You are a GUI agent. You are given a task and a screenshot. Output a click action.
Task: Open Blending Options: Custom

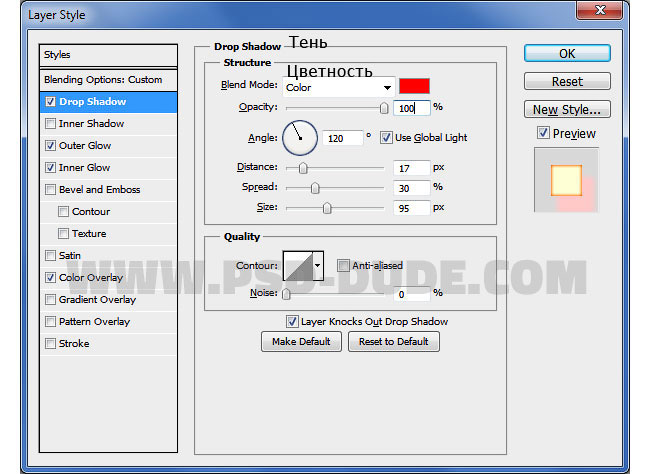[108, 80]
